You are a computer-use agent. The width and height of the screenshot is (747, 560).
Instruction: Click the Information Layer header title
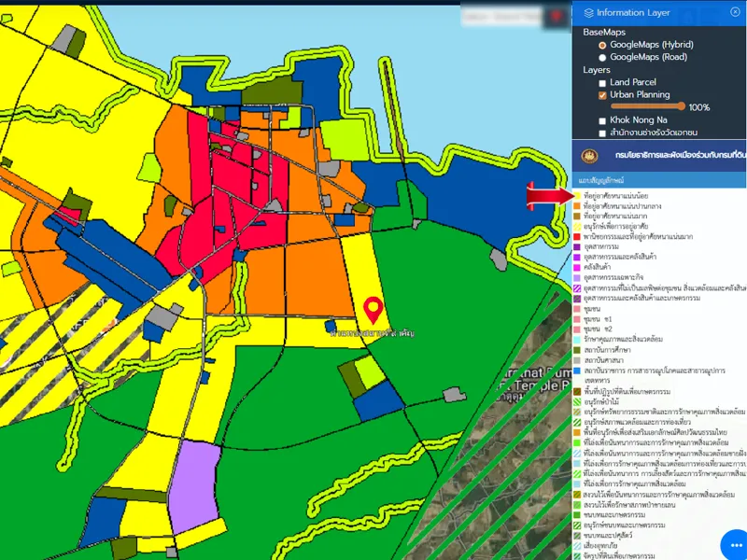pos(633,12)
